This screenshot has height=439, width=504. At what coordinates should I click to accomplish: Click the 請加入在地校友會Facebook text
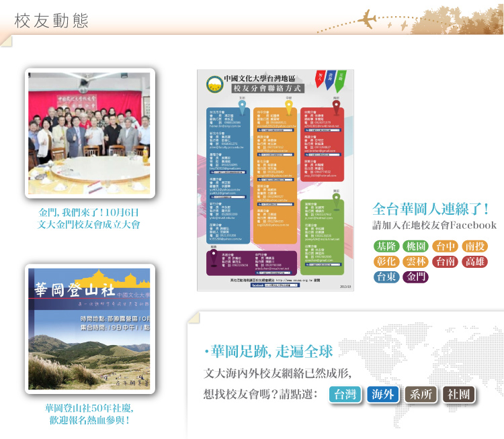point(434,226)
